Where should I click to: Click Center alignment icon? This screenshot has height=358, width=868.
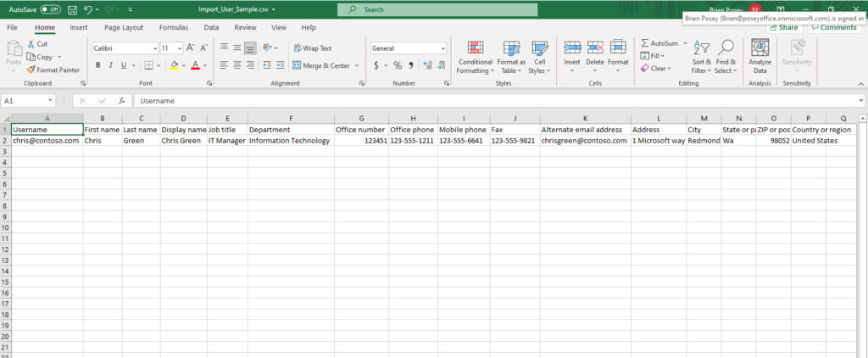(237, 65)
